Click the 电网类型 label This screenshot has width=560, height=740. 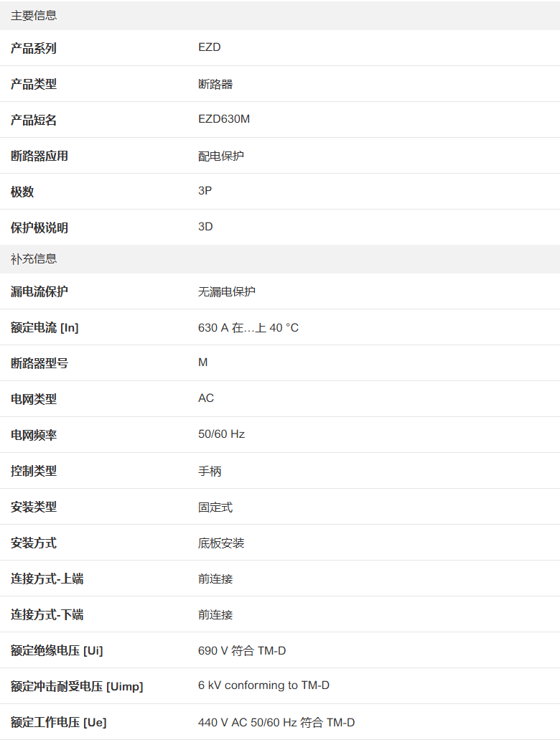coord(34,399)
